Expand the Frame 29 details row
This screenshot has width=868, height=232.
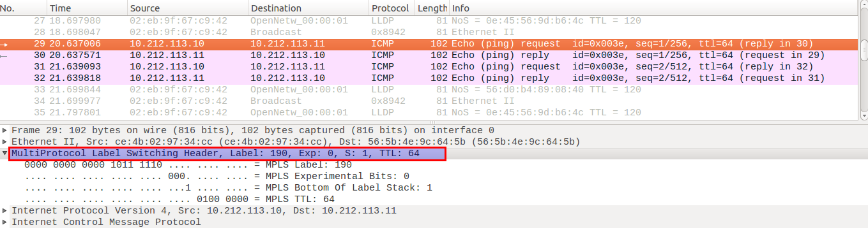coord(5,130)
